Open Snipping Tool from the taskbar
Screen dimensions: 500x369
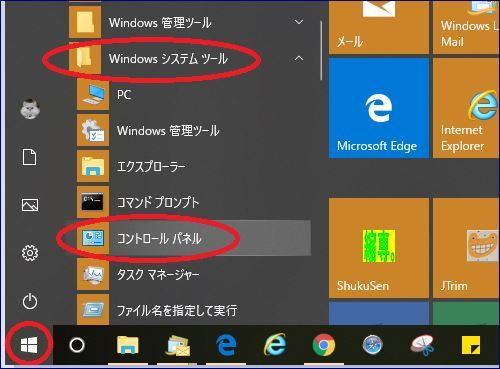[x=422, y=346]
